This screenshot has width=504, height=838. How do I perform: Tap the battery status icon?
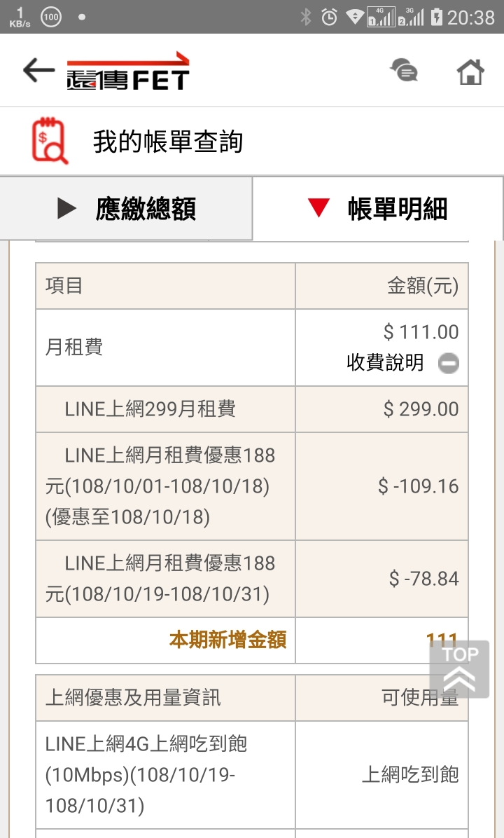tap(436, 17)
